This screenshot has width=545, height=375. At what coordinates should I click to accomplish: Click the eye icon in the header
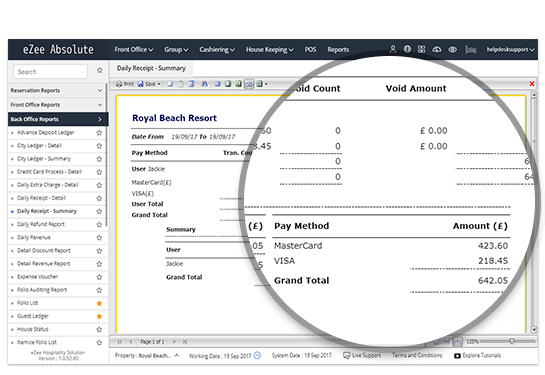pyautogui.click(x=452, y=49)
